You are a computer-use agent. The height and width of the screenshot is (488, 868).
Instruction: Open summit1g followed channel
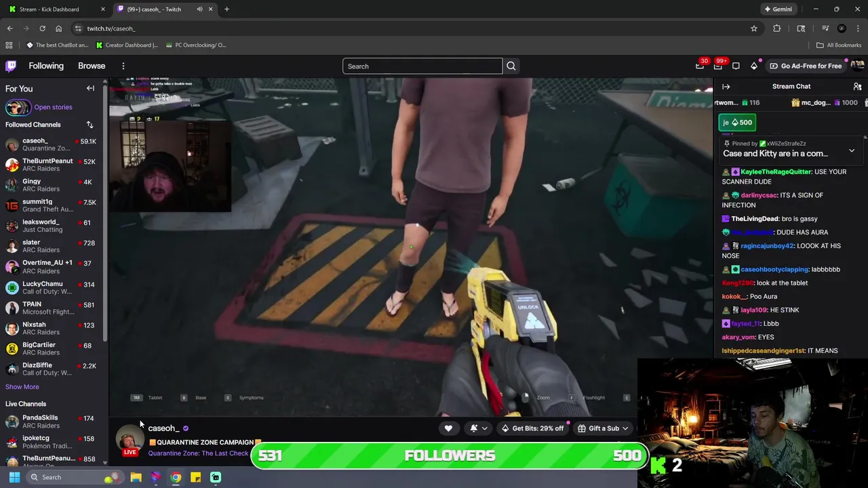pos(52,206)
